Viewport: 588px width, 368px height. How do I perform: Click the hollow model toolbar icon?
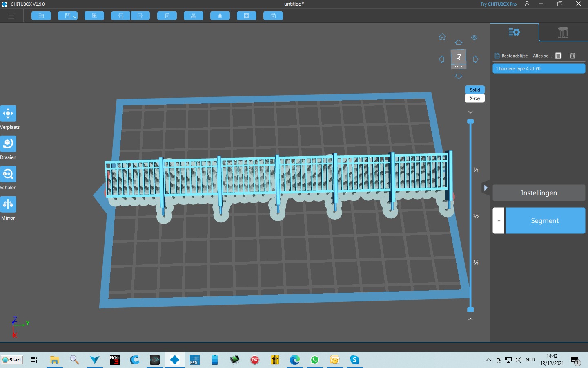click(x=220, y=16)
